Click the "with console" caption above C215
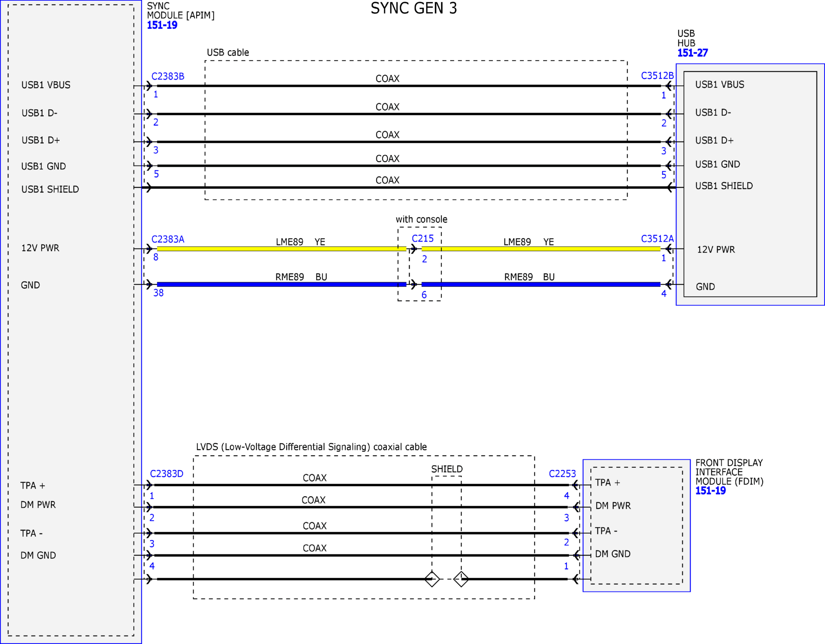 (421, 219)
